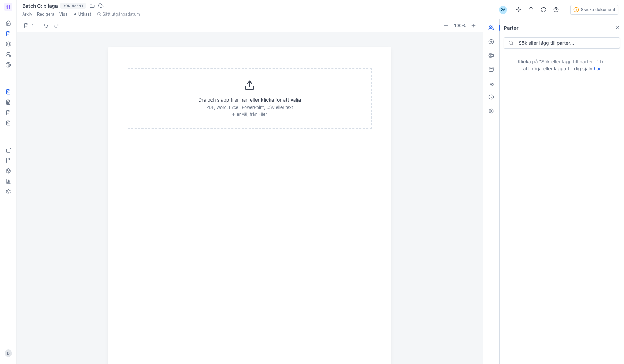
Task: Click the fingerprint icon in left sidebar
Action: click(8, 65)
